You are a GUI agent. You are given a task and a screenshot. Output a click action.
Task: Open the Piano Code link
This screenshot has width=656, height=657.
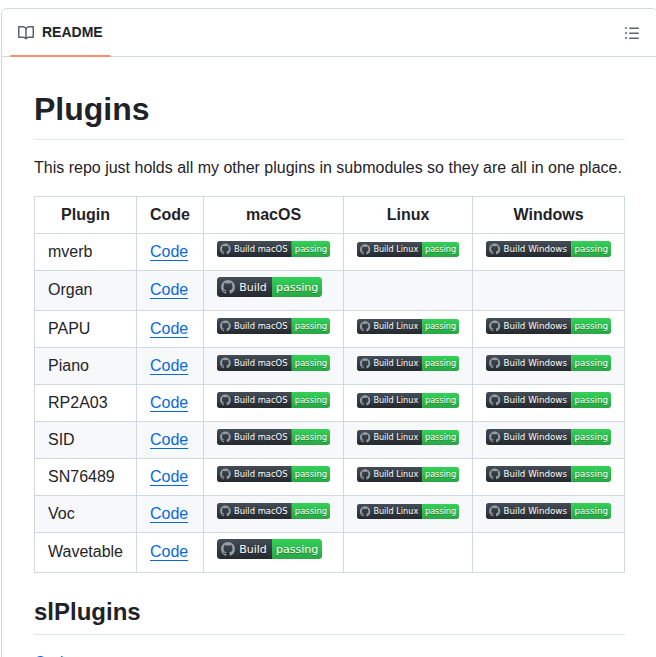click(169, 365)
